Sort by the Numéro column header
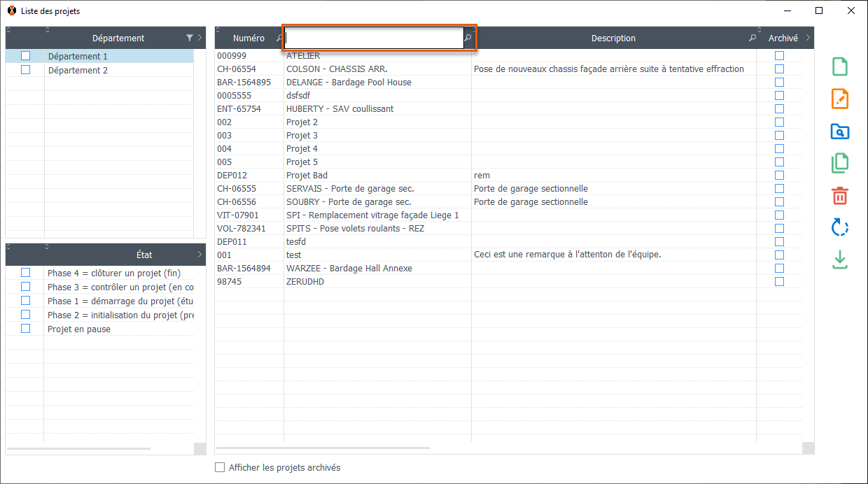This screenshot has width=868, height=484. [x=248, y=38]
